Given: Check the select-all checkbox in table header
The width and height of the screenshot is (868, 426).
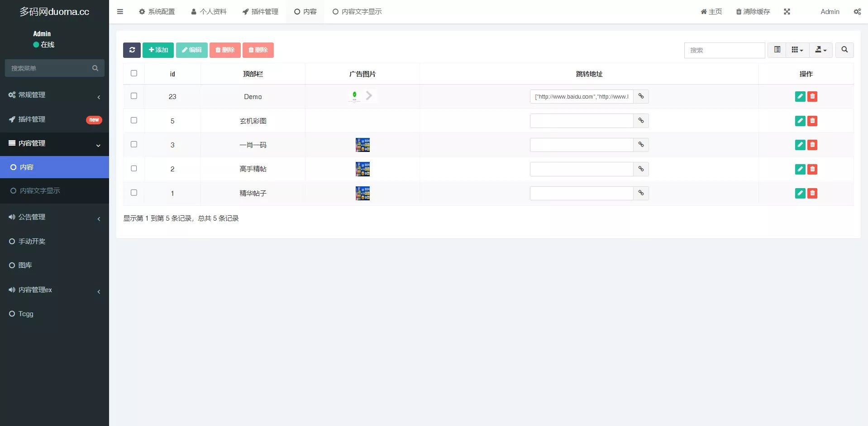Looking at the screenshot, I should pos(134,73).
